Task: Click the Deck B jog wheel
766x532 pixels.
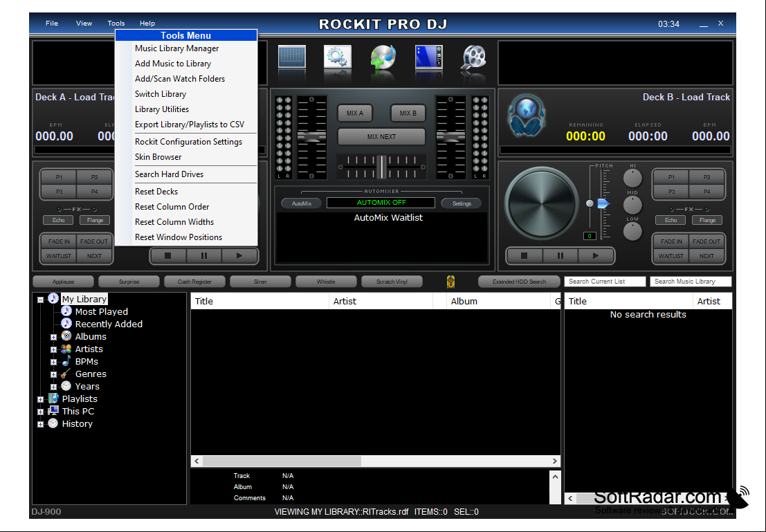Action: click(x=541, y=203)
